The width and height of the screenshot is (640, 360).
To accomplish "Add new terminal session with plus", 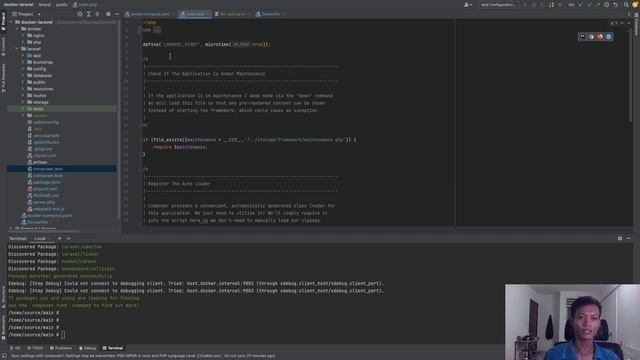I will coord(60,238).
